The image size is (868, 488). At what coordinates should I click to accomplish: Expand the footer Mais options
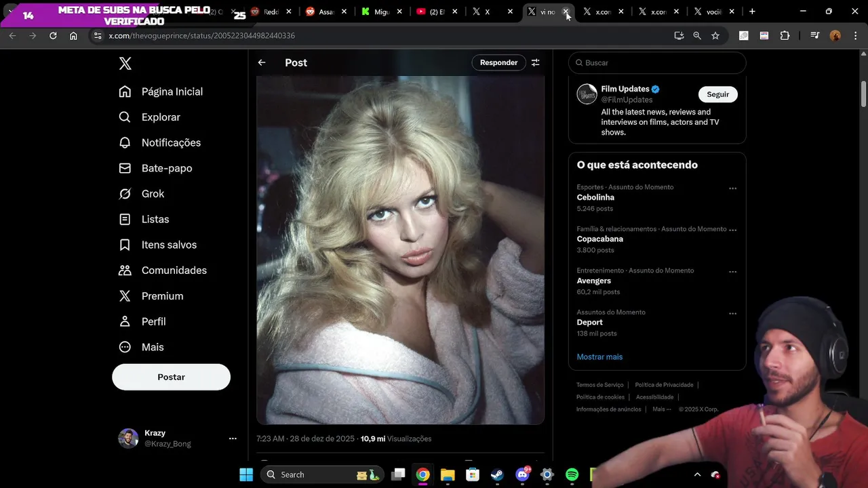[662, 409]
